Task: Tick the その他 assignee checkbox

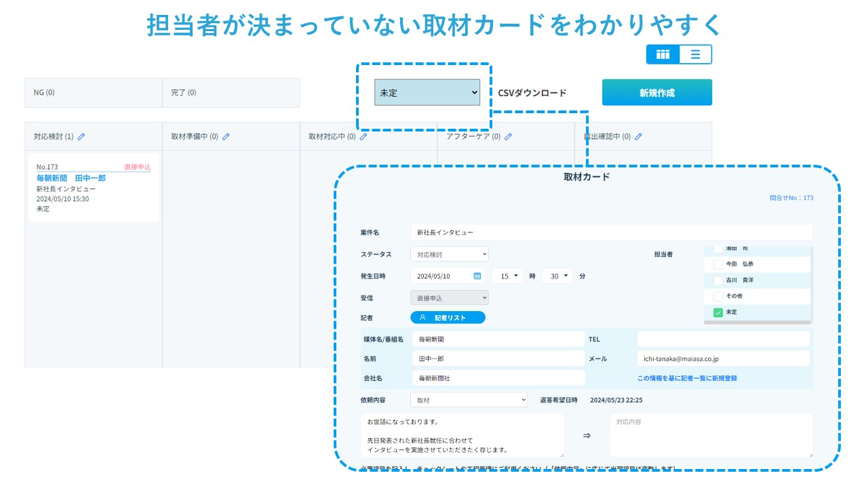Action: (x=718, y=296)
